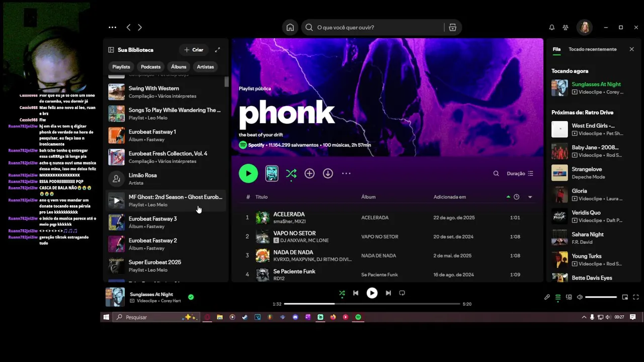The width and height of the screenshot is (644, 362).
Task: Go to Spotify Home via house icon
Action: click(290, 28)
